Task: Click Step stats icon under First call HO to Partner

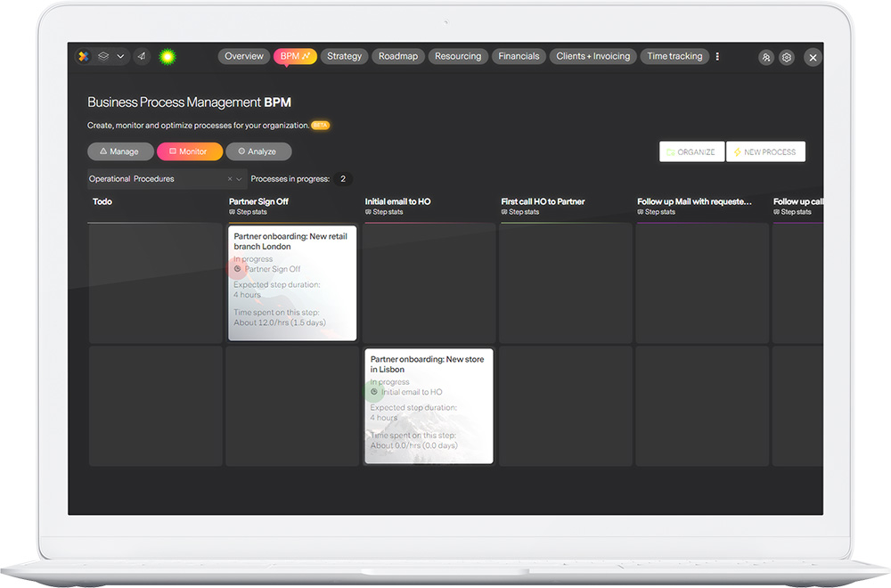Action: pyautogui.click(x=505, y=212)
